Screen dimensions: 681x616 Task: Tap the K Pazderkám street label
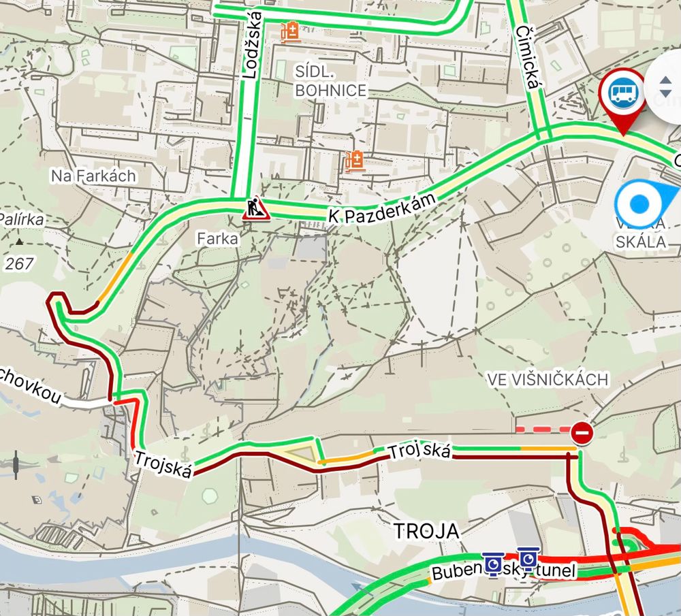click(382, 208)
